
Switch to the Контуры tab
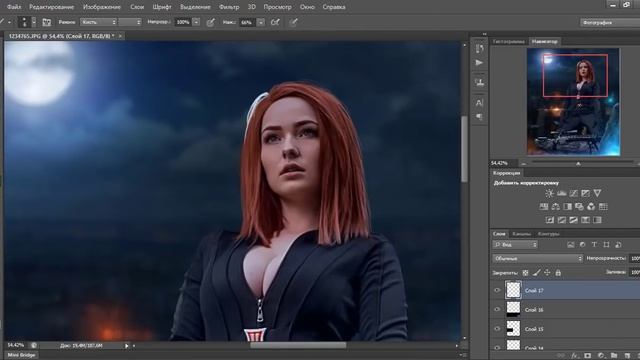[x=548, y=234]
